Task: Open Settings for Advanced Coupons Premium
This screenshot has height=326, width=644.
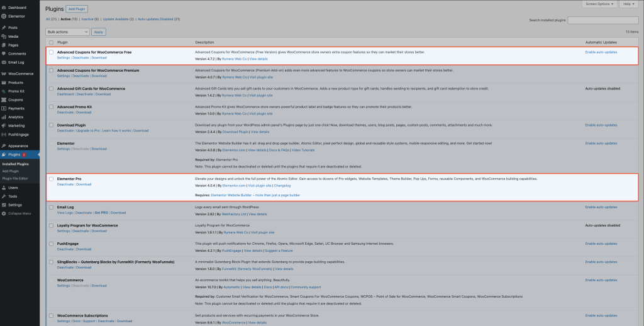Action: (64, 76)
